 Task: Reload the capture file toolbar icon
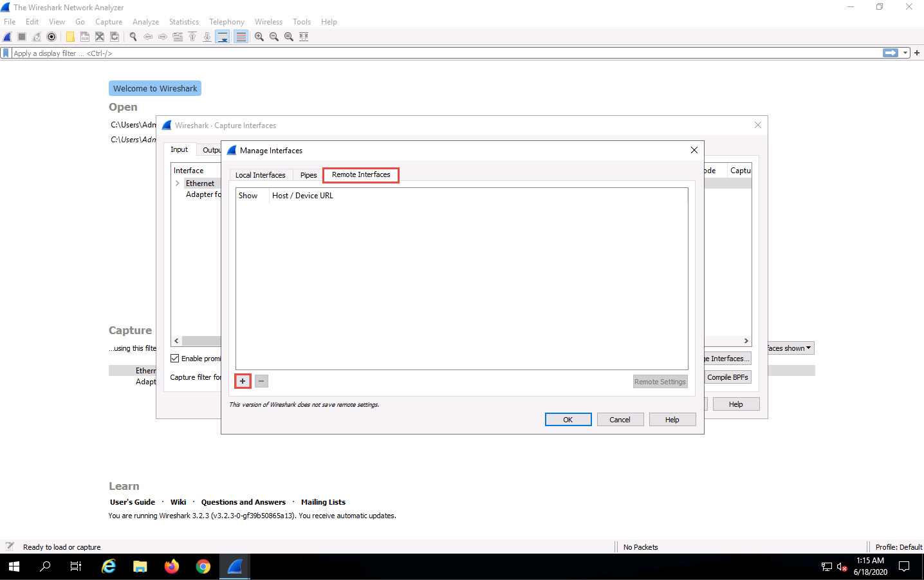pos(115,37)
